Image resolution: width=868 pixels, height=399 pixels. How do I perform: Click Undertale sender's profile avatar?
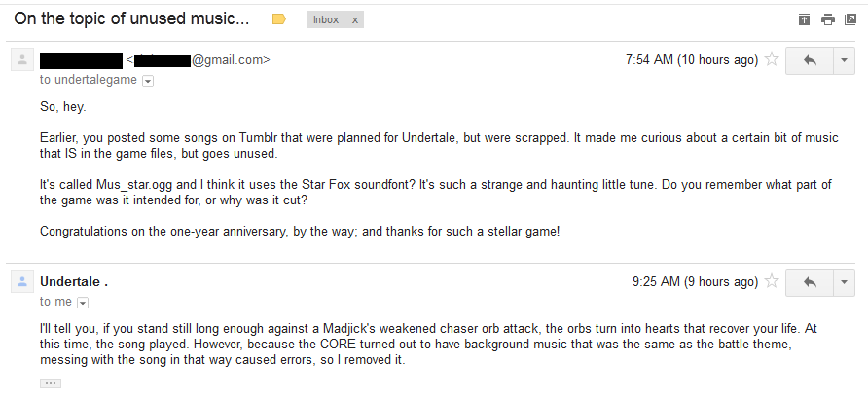pos(21,282)
